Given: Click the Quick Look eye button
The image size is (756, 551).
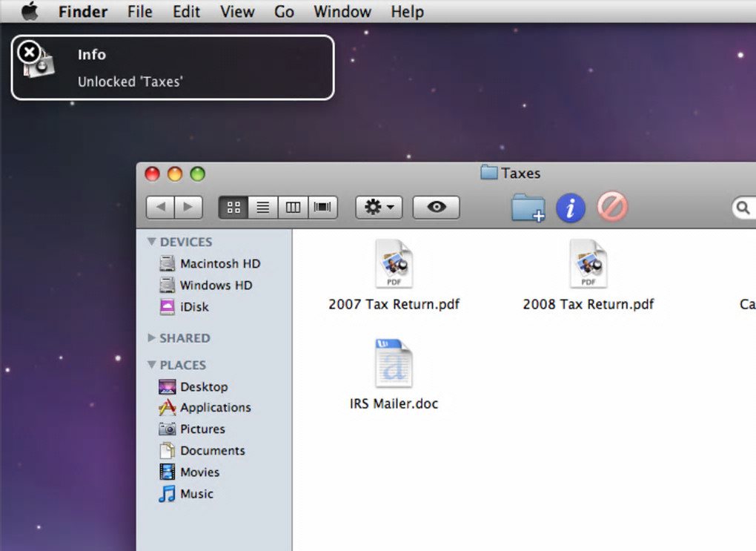Looking at the screenshot, I should click(437, 208).
